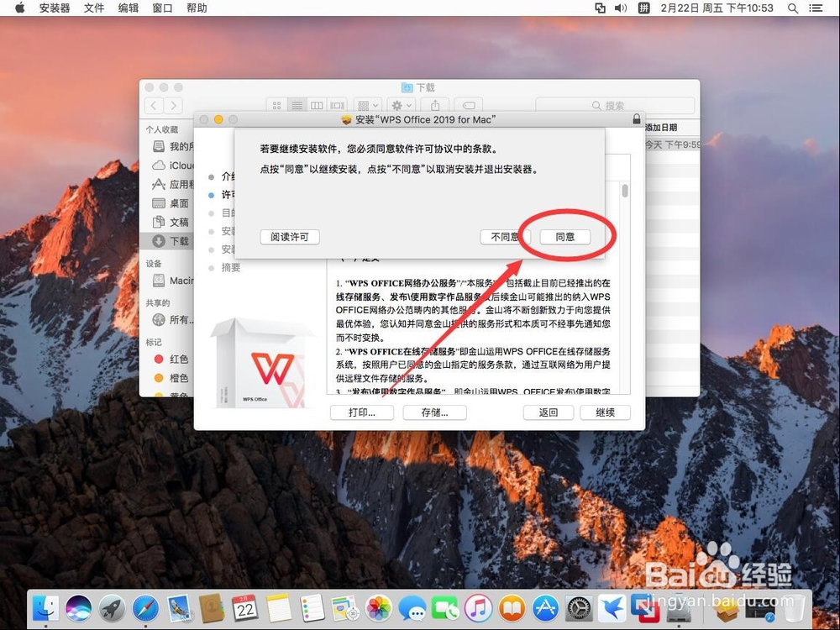Viewport: 840px width, 630px height.
Task: Click the lock icon in the installer title bar
Action: (x=637, y=119)
